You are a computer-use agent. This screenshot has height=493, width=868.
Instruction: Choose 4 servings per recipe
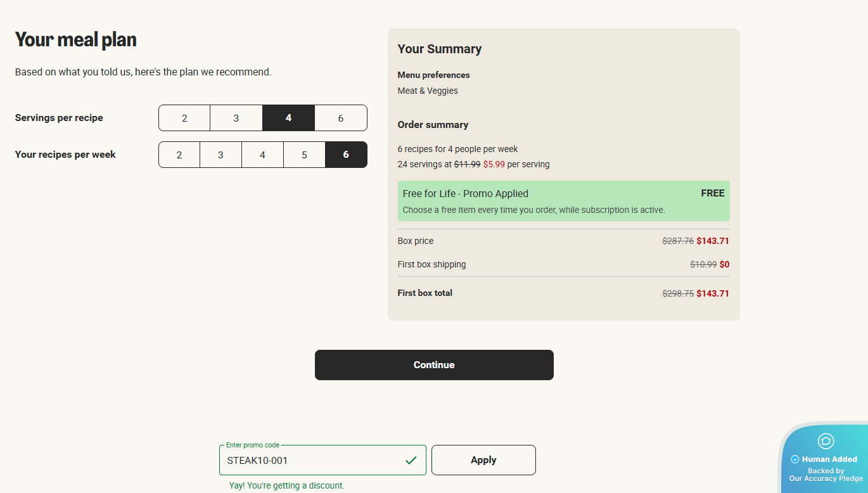pos(288,118)
